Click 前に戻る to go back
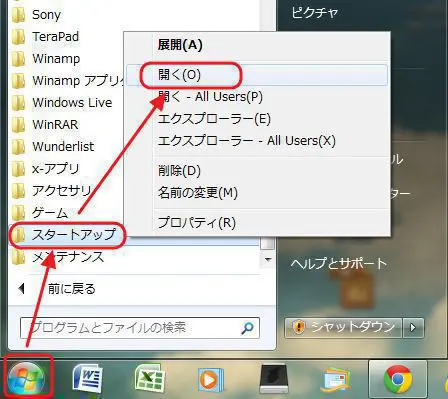448x399 pixels. coord(71,289)
